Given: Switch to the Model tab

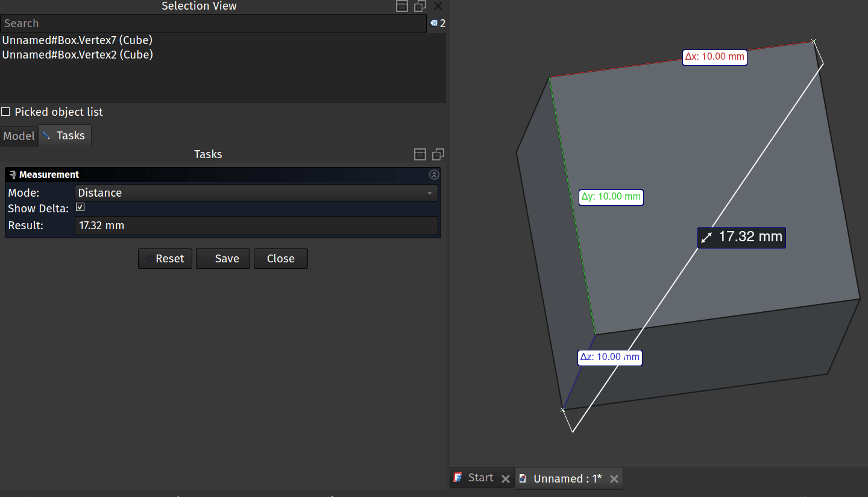Looking at the screenshot, I should 19,136.
